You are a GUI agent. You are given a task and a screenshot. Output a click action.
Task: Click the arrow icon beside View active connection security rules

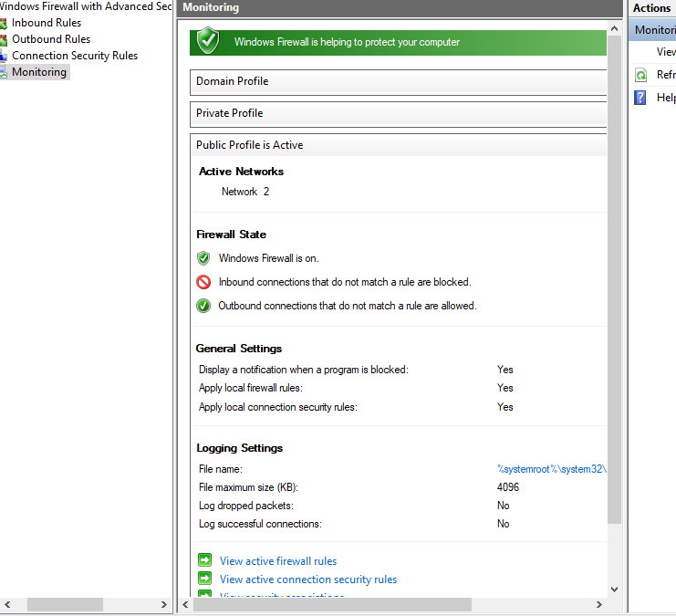pyautogui.click(x=204, y=578)
